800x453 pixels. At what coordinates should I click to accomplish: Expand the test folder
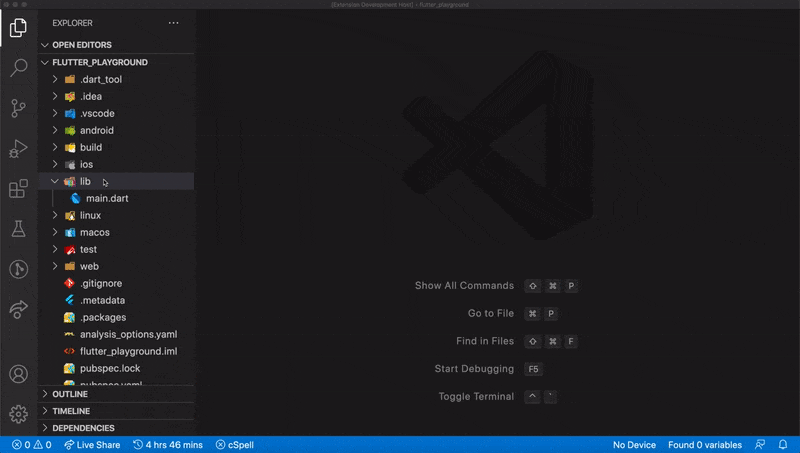[116, 249]
